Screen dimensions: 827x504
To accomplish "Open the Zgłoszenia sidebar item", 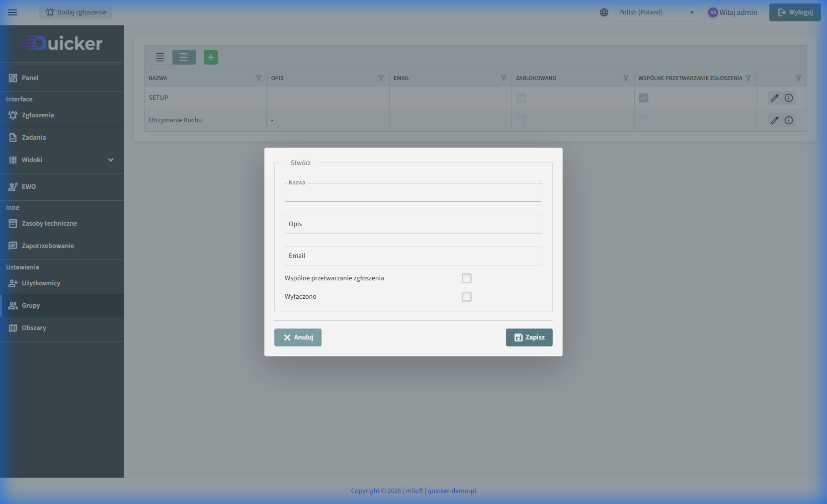I will click(38, 115).
